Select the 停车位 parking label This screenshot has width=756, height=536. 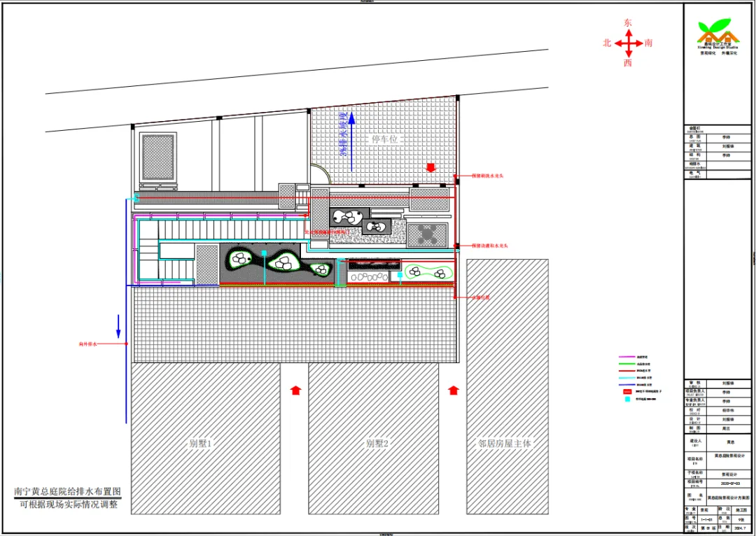385,139
